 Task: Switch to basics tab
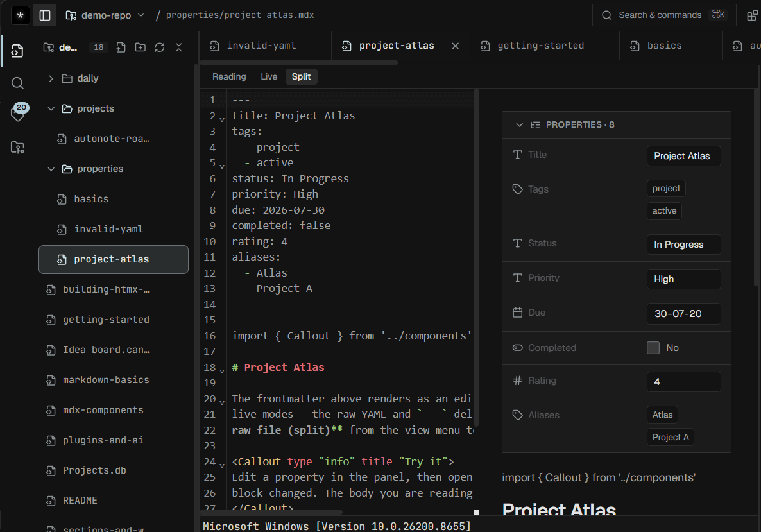pyautogui.click(x=671, y=46)
